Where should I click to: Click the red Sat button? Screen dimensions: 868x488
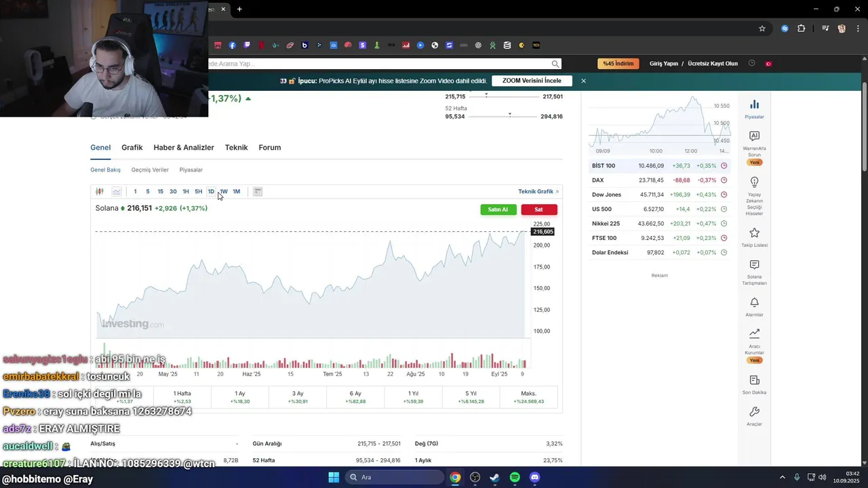[x=539, y=209]
